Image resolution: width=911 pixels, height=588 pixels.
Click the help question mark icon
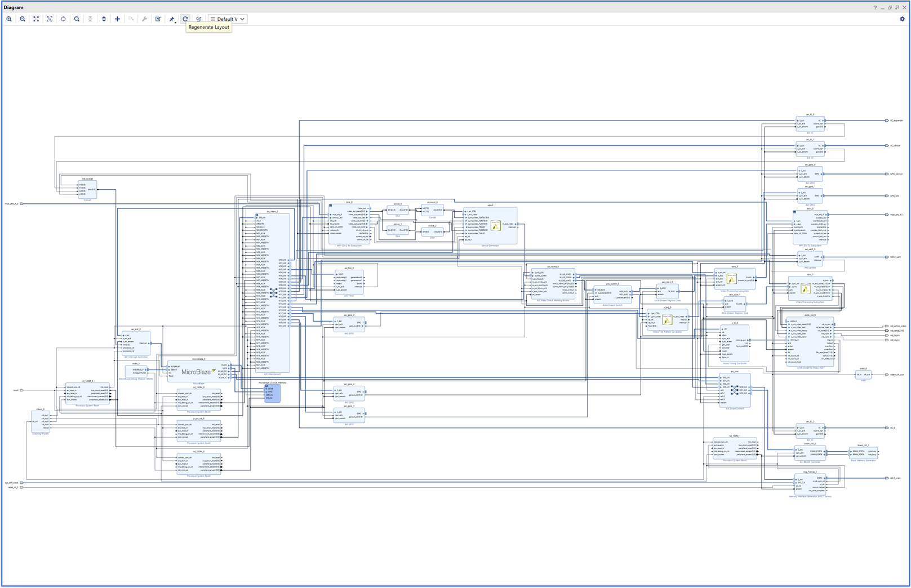pos(875,8)
